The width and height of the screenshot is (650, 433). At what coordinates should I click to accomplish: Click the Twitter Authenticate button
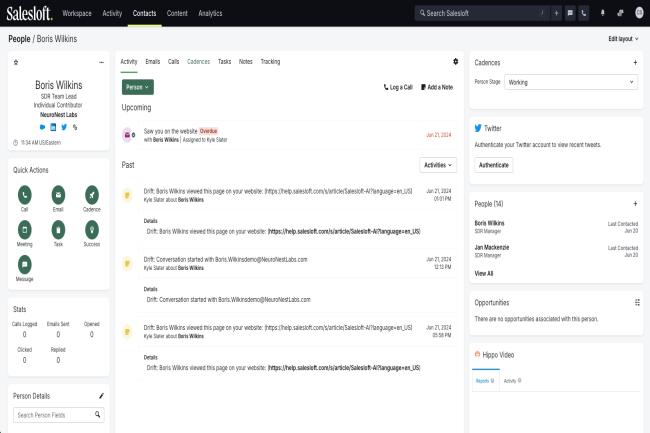[493, 164]
